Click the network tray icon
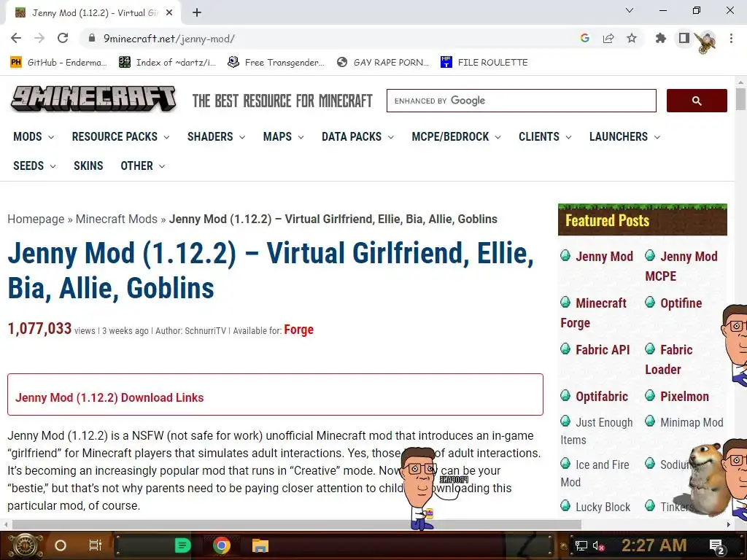747x560 pixels. [581, 545]
